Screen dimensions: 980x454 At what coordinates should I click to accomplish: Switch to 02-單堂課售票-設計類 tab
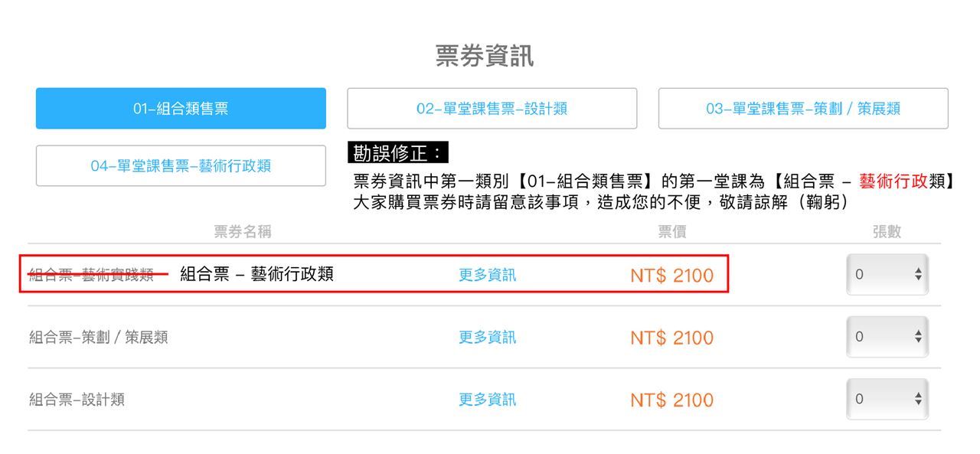click(x=492, y=109)
